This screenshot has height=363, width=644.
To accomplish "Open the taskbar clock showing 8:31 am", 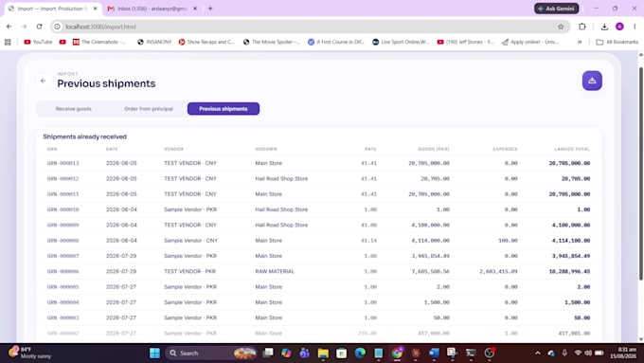I will pyautogui.click(x=623, y=353).
